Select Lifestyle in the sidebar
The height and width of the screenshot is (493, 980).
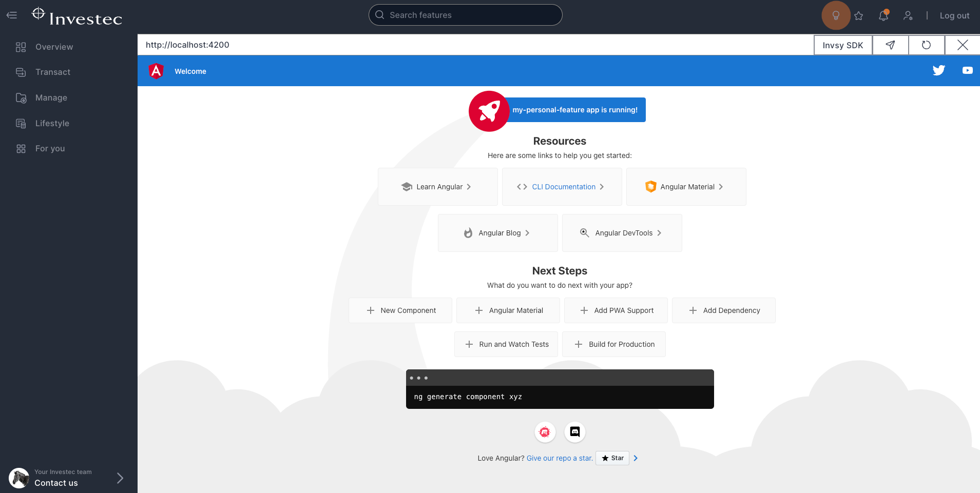tap(52, 123)
